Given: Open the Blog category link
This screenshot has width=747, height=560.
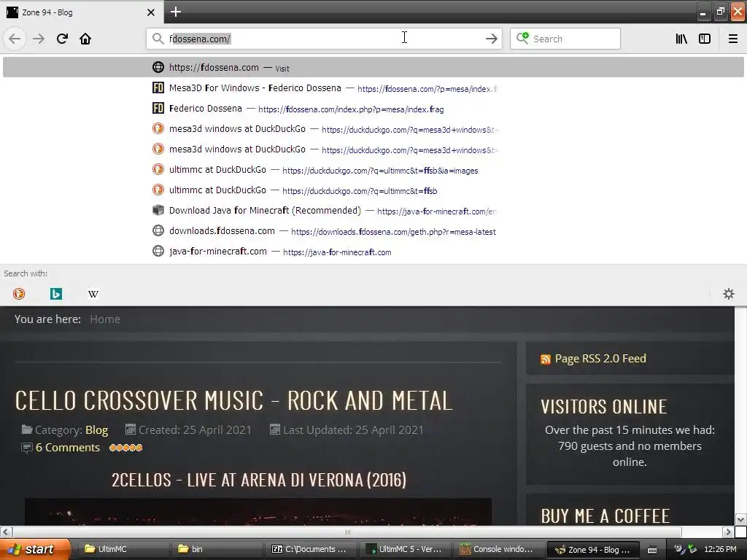Looking at the screenshot, I should 97,430.
